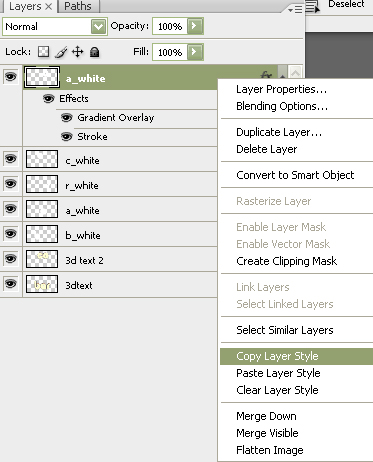
Task: Hide the Stroke effect
Action: pyautogui.click(x=67, y=136)
